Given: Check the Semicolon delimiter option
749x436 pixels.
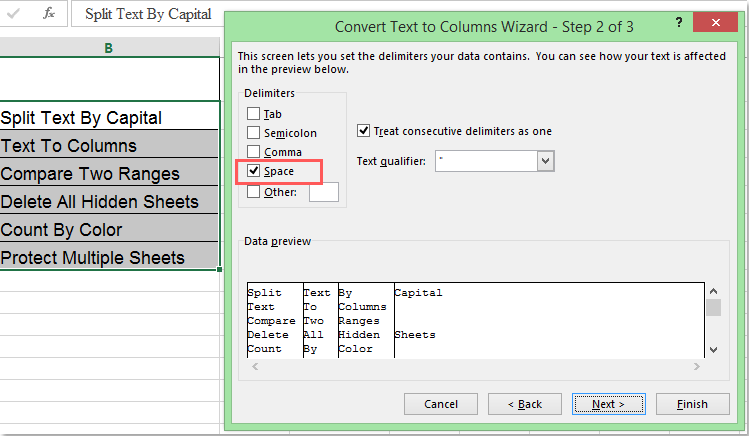Looking at the screenshot, I should 253,133.
